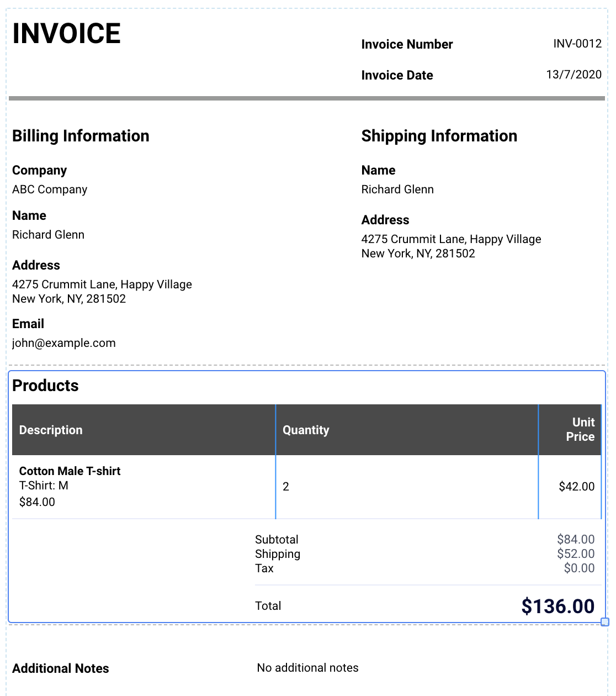Select the Quantity column header
Image resolution: width=616 pixels, height=696 pixels.
[x=306, y=430]
